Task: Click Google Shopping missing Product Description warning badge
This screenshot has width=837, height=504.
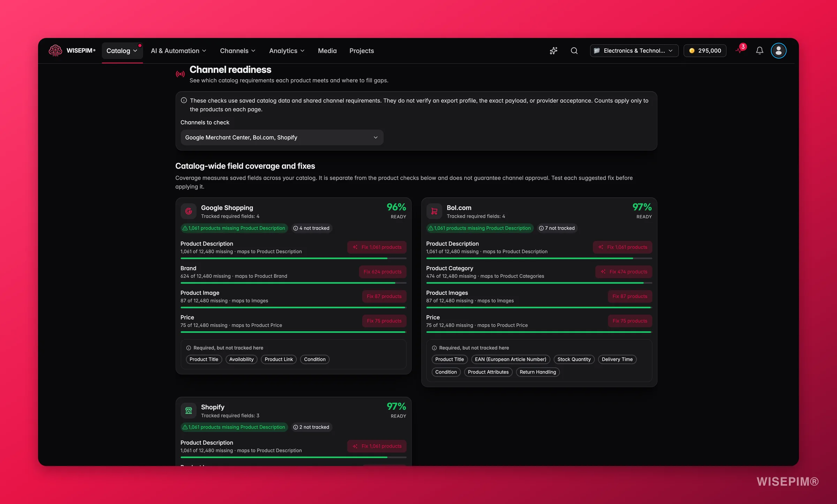Action: [234, 228]
